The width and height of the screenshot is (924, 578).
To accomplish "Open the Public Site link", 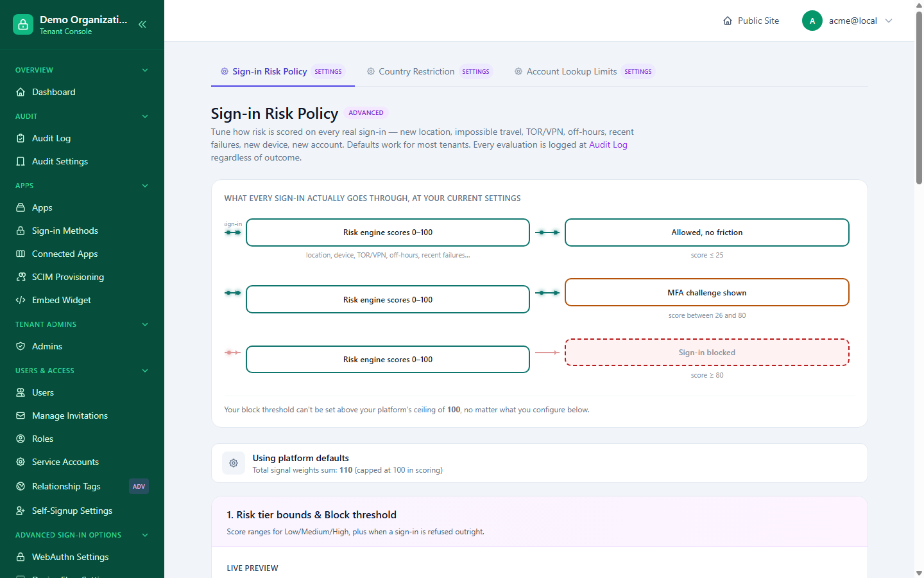I will 751,21.
